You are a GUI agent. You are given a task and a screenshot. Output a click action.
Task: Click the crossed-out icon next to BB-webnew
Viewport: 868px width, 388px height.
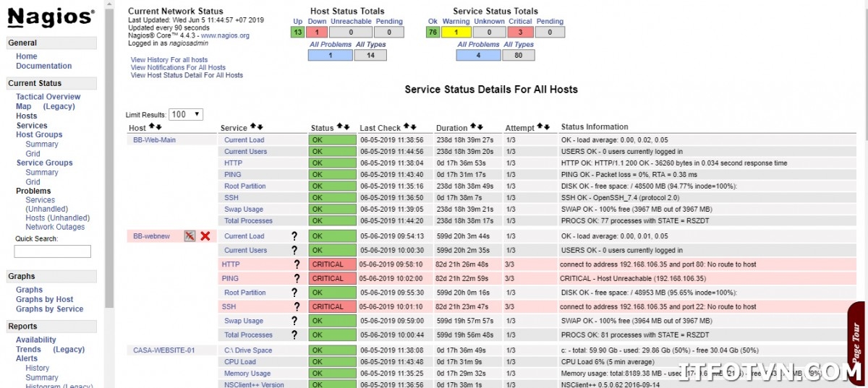[190, 236]
